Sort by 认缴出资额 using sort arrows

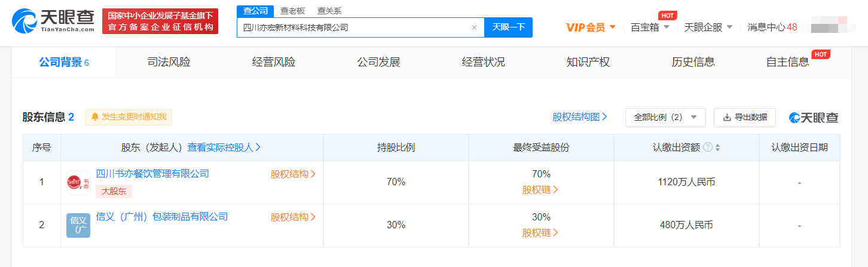tap(718, 148)
